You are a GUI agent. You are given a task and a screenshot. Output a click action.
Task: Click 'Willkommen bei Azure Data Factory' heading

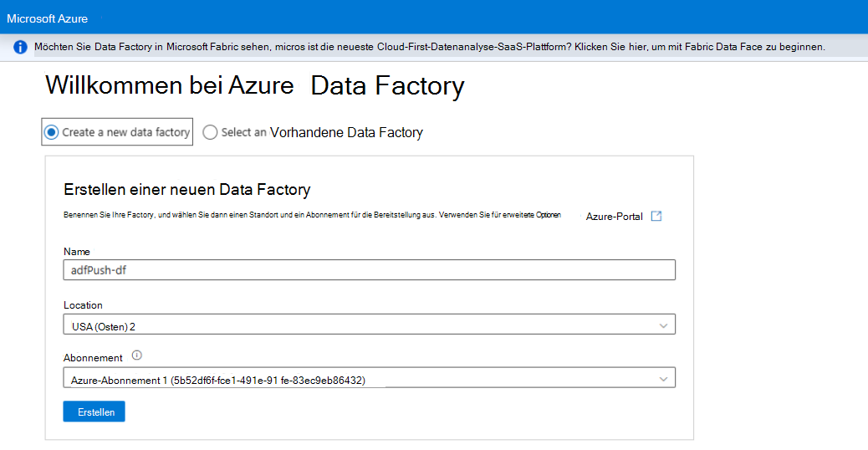[x=255, y=86]
